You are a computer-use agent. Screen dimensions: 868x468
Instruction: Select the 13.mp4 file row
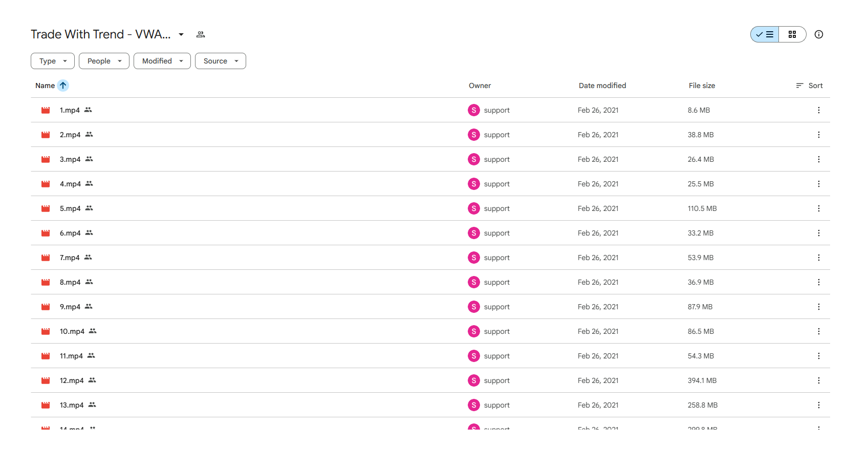pyautogui.click(x=430, y=405)
